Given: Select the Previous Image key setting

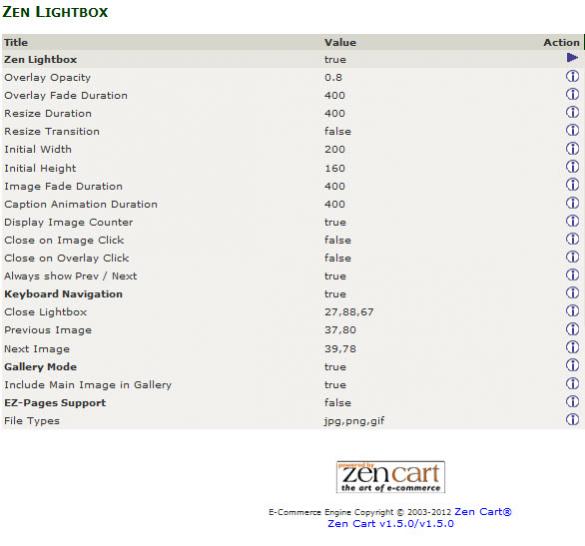Looking at the screenshot, I should tap(292, 330).
